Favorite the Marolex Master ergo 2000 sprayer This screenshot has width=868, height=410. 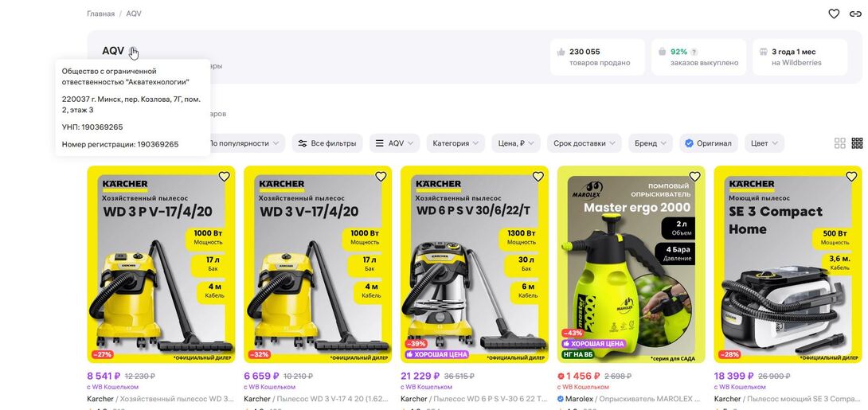pos(694,177)
